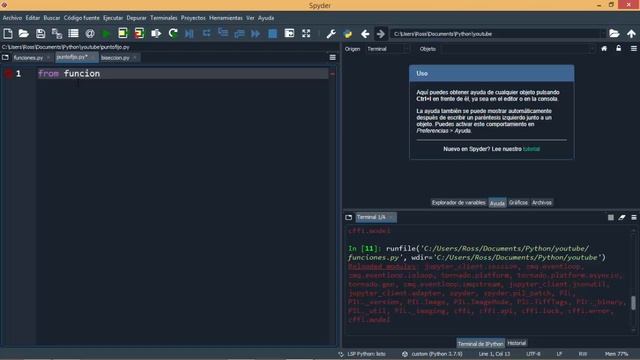Viewport: 640px width, 360px height.
Task: Browse the editor tabs list icon
Action: [x=5, y=58]
